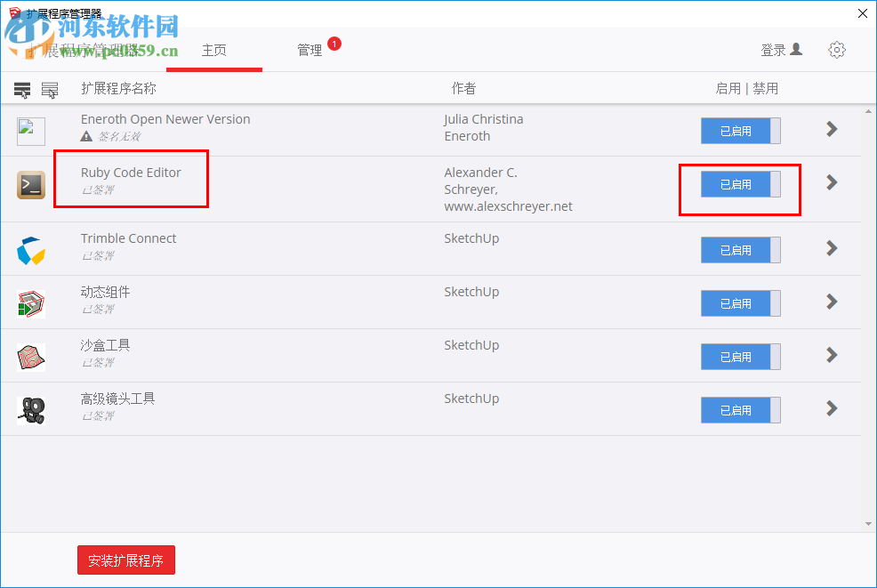
Task: Expand details for Ruby Code Editor
Action: coord(831,184)
